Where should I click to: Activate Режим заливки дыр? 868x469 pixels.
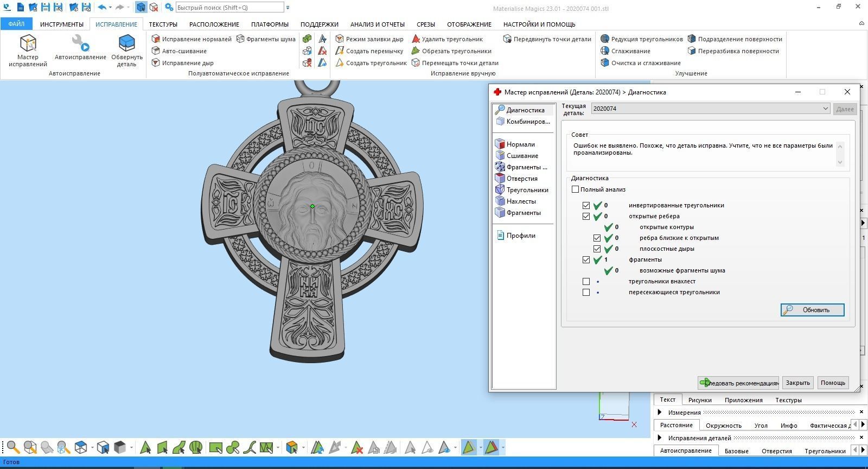[x=369, y=39]
